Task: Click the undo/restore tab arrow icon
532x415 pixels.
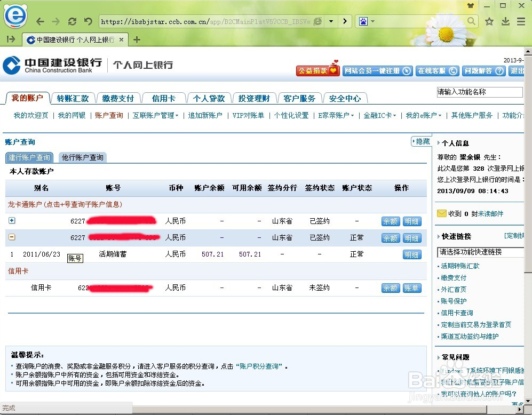Action: 88,21
